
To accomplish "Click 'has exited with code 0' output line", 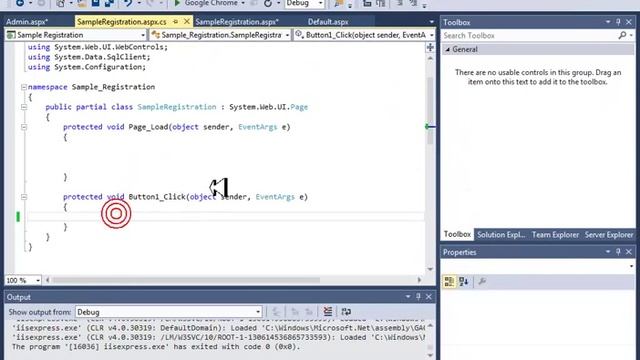I will point(156,347).
